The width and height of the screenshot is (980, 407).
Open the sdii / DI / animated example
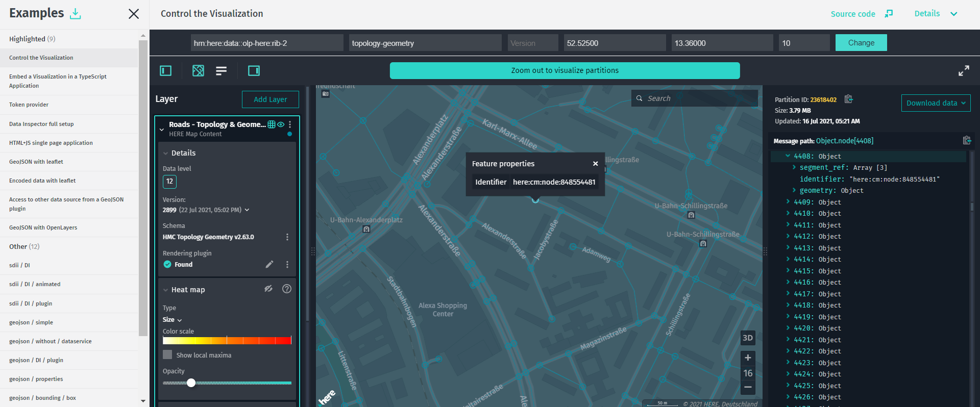coord(69,284)
